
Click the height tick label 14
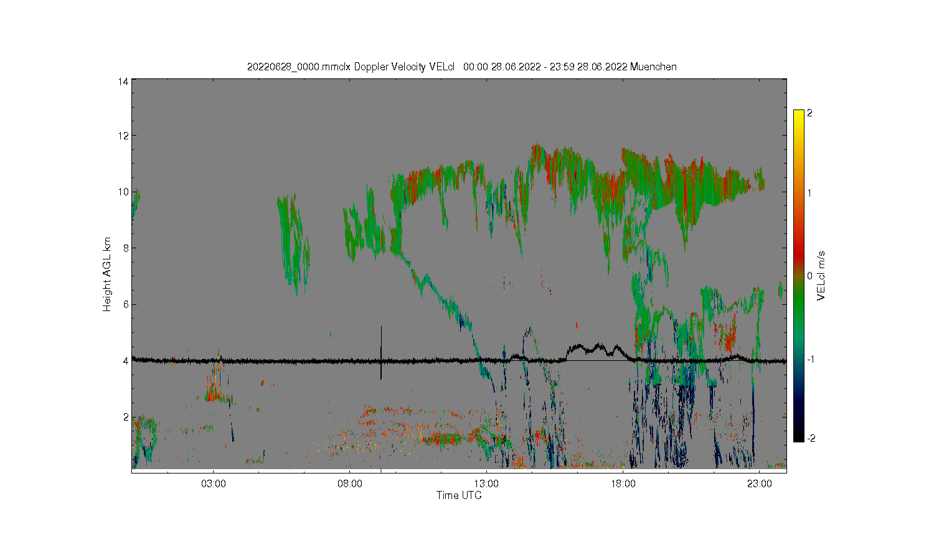123,82
